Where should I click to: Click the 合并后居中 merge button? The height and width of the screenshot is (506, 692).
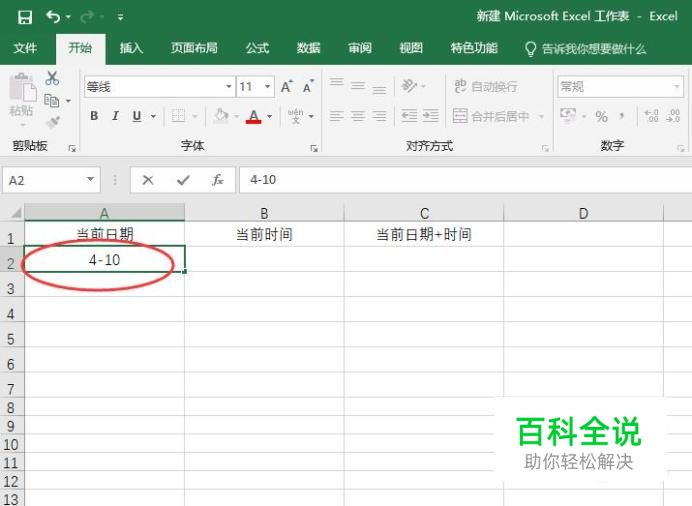tap(491, 116)
